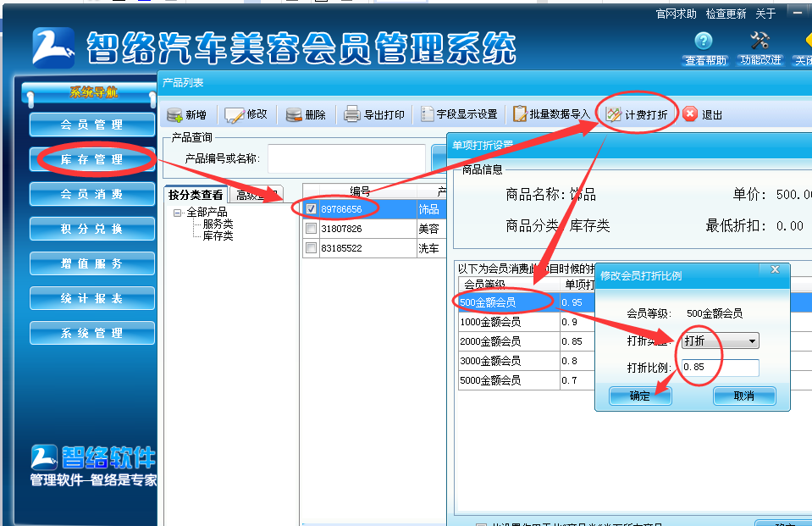Click the 修改 edit toolbar button
Image resolution: width=812 pixels, height=526 pixels.
(246, 114)
